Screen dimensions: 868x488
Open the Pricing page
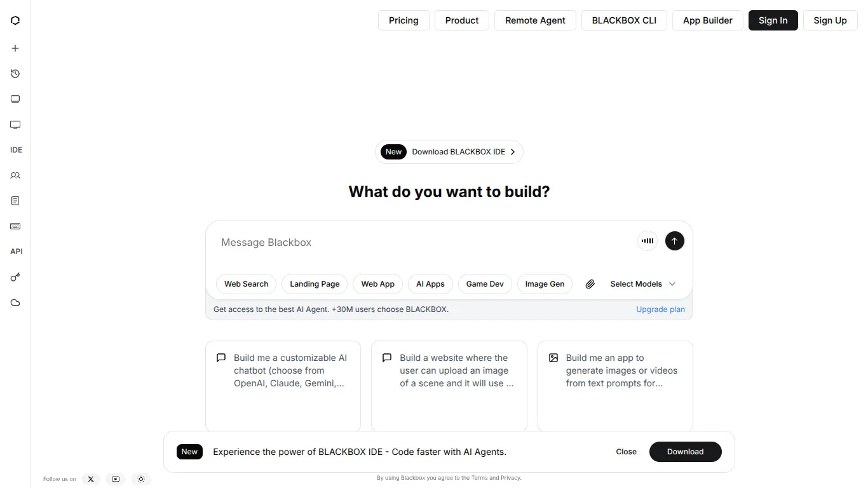(403, 20)
